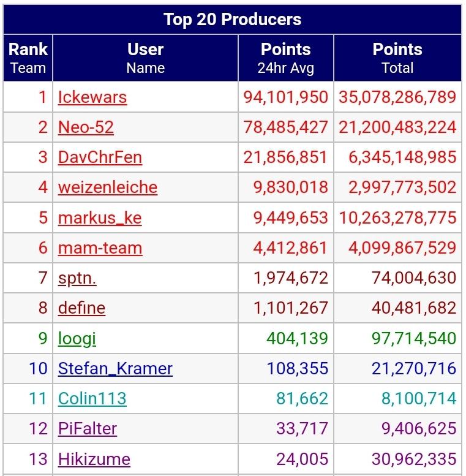This screenshot has width=466, height=476.
Task: Click the Points 24hr Avg header
Action: (x=285, y=58)
